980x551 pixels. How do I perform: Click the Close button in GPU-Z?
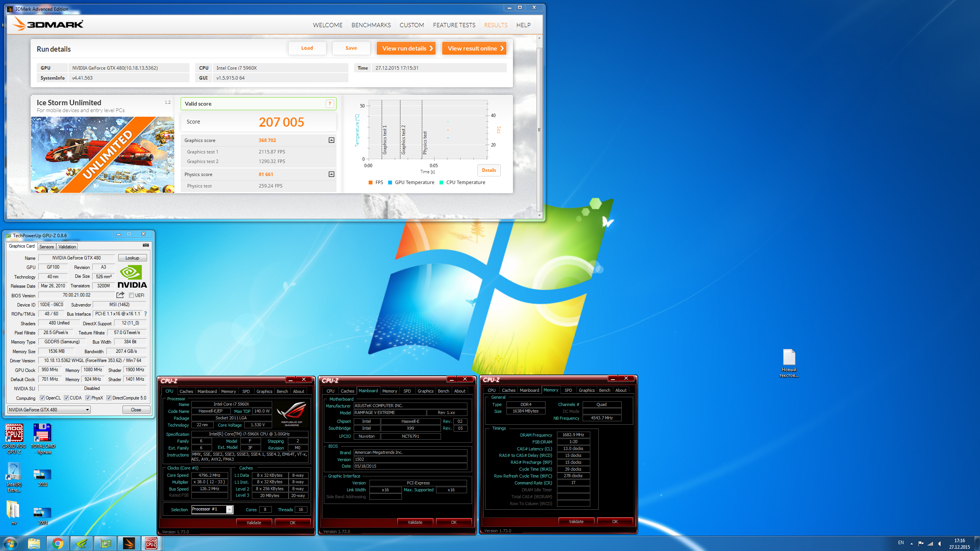tap(136, 410)
